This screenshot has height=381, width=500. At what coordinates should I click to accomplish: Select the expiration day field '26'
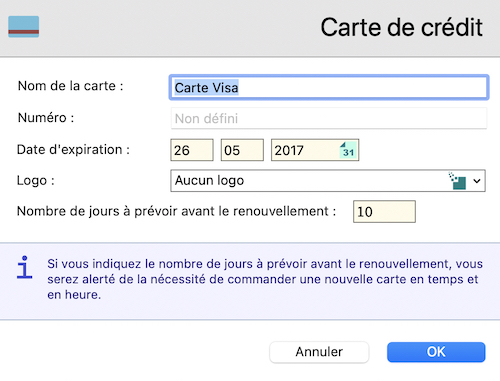click(x=192, y=150)
